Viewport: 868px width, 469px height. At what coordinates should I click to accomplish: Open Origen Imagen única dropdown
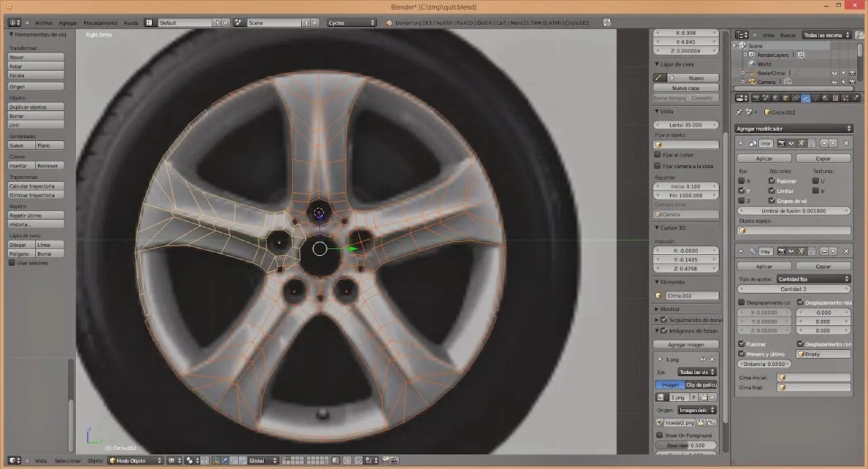697,411
